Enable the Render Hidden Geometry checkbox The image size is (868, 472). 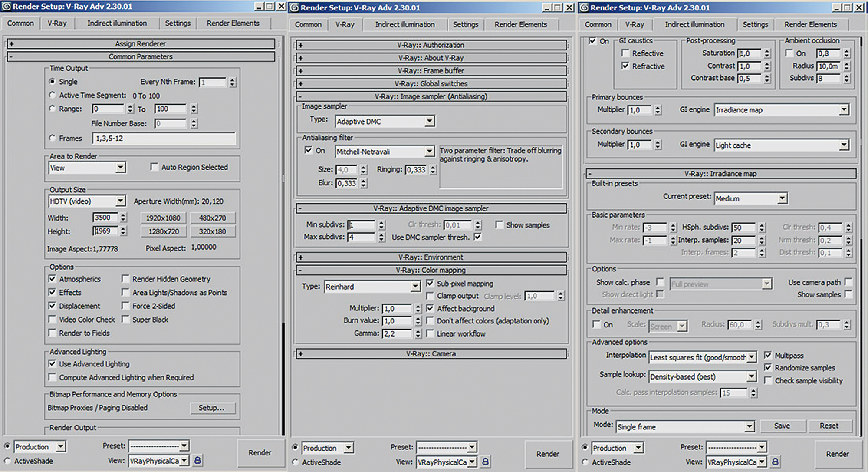point(125,279)
